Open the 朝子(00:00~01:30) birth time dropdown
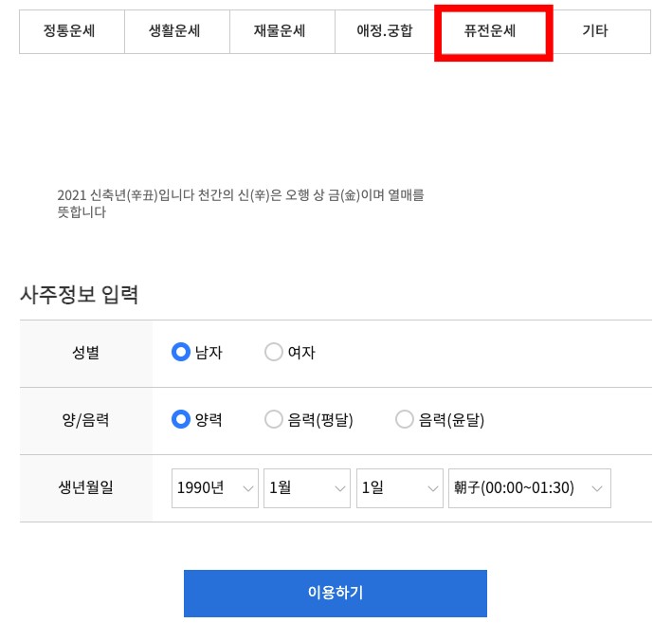 pyautogui.click(x=529, y=488)
